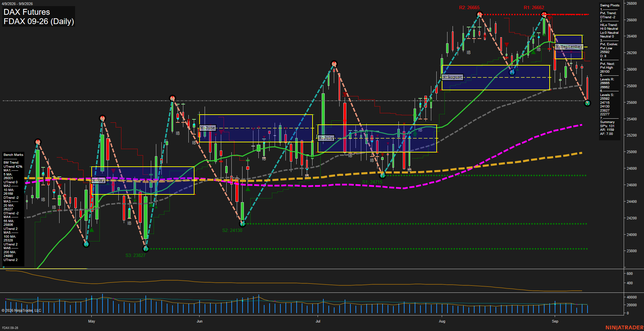Click the R2: 26665 resistance label
Screen dimensions: 644x331
tap(469, 7)
